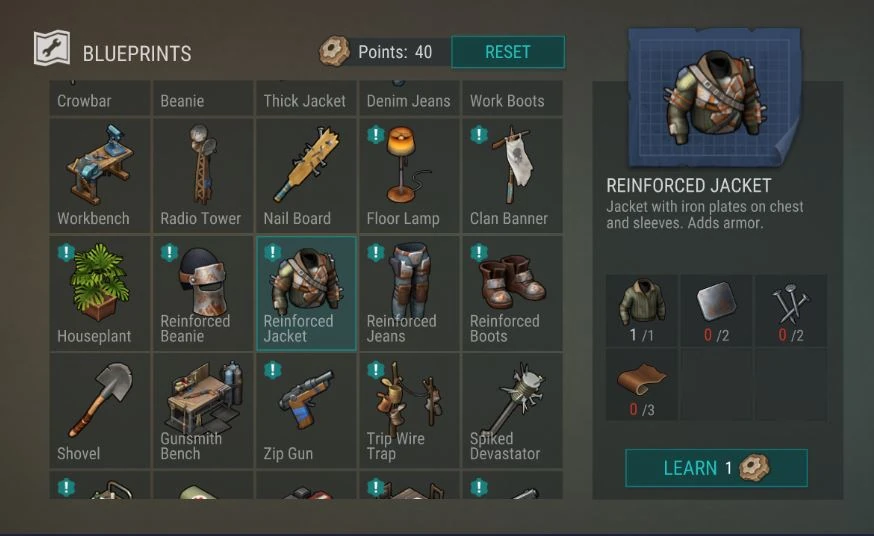Tap the nails ingredient slot
The width and height of the screenshot is (874, 536).
pyautogui.click(x=791, y=310)
